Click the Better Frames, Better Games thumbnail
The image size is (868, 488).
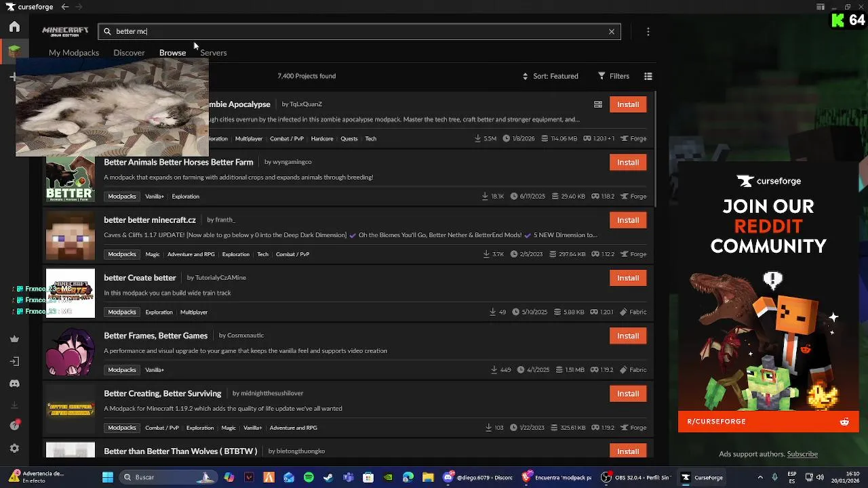(x=71, y=352)
